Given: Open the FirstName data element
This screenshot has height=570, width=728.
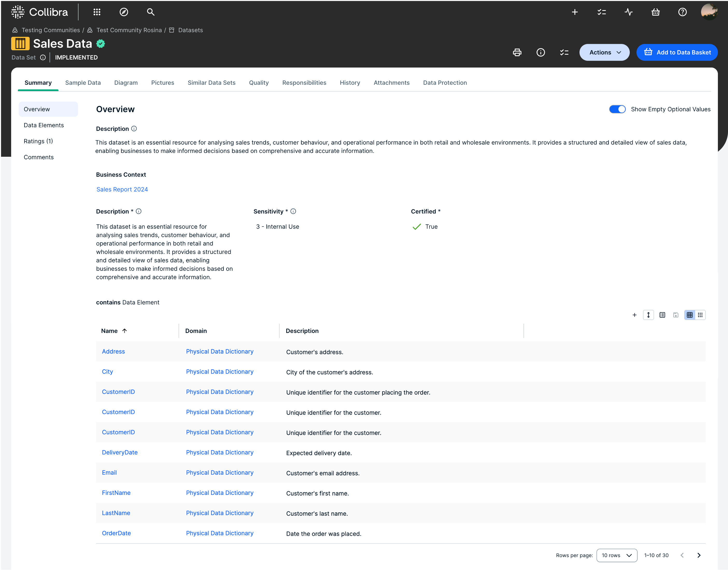Looking at the screenshot, I should click(116, 493).
